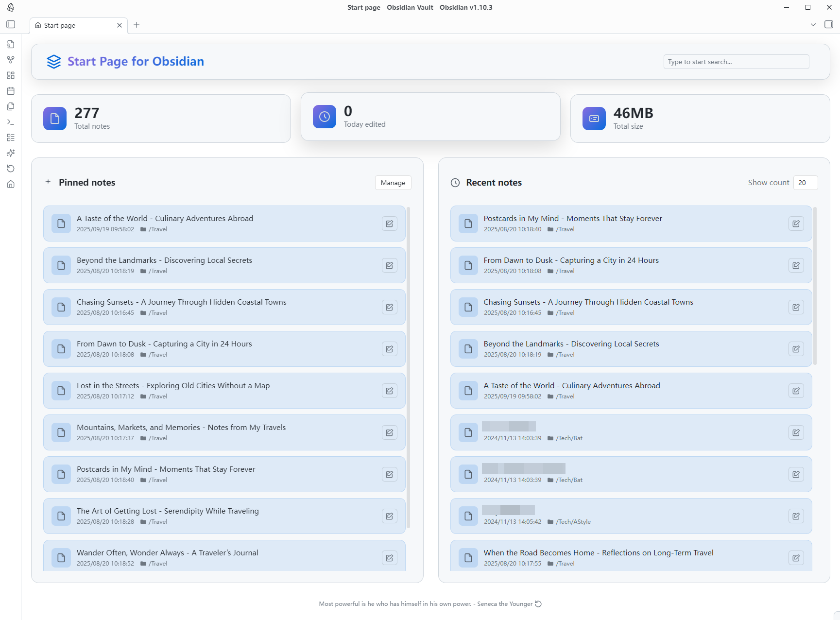This screenshot has height=620, width=840.
Task: Open a new tab with plus button
Action: [137, 25]
